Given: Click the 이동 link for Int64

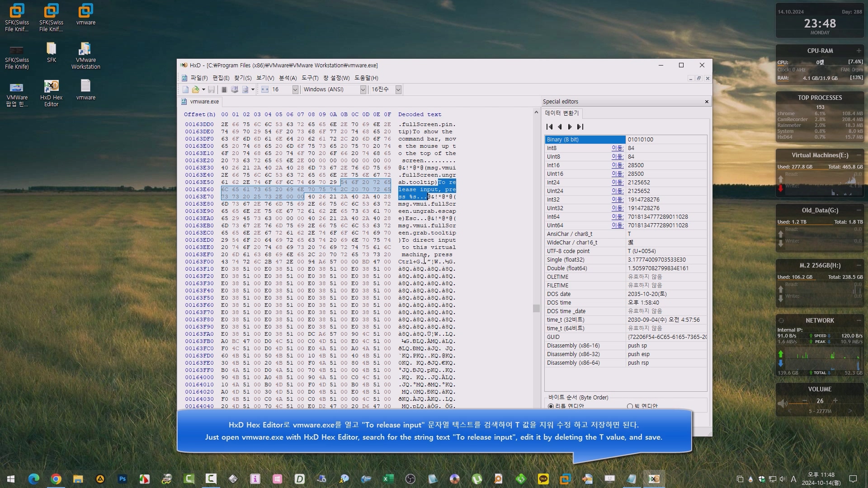Looking at the screenshot, I should pos(618,217).
